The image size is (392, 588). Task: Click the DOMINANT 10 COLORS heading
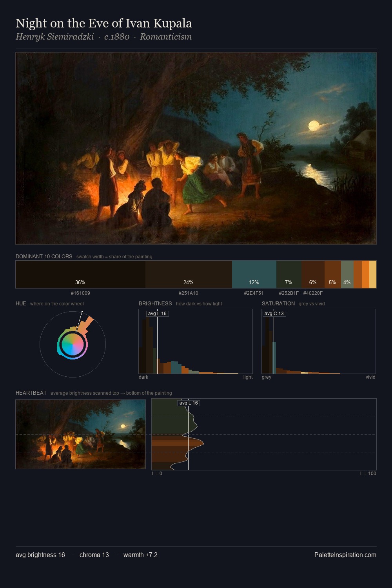point(44,256)
